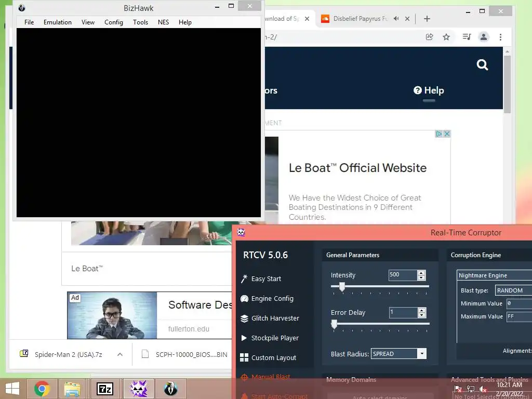Switch to the Disbelief Papyrus browser tab

360,19
